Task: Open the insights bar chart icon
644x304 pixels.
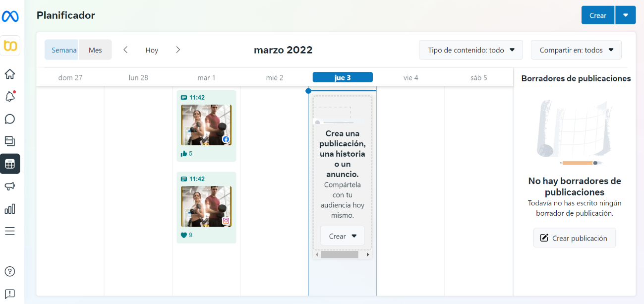Action: [10, 208]
